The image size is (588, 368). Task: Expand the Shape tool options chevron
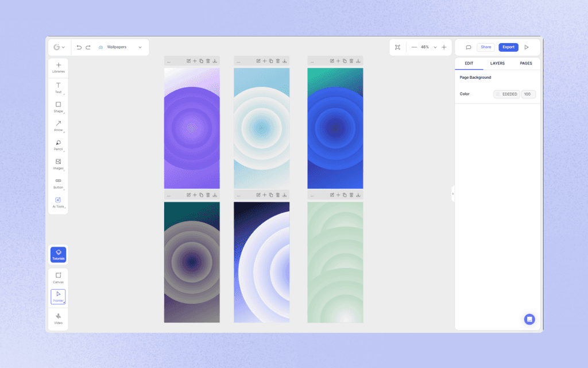[63, 112]
